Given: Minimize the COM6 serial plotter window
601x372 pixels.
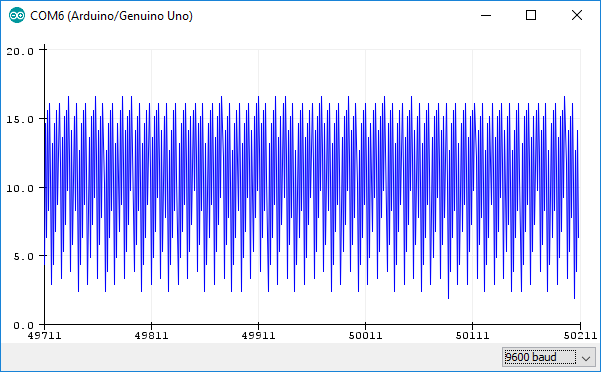Looking at the screenshot, I should (x=486, y=15).
